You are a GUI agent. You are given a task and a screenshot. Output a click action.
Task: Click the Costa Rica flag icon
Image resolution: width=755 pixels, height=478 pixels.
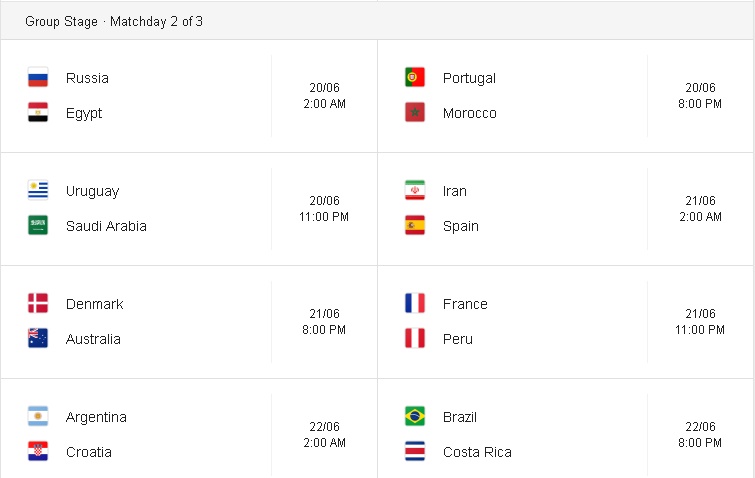[x=415, y=452]
